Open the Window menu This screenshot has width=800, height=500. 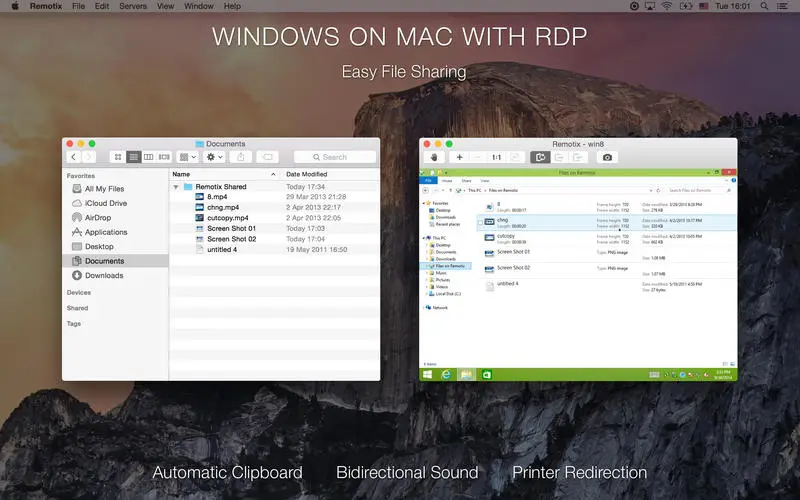pyautogui.click(x=199, y=6)
